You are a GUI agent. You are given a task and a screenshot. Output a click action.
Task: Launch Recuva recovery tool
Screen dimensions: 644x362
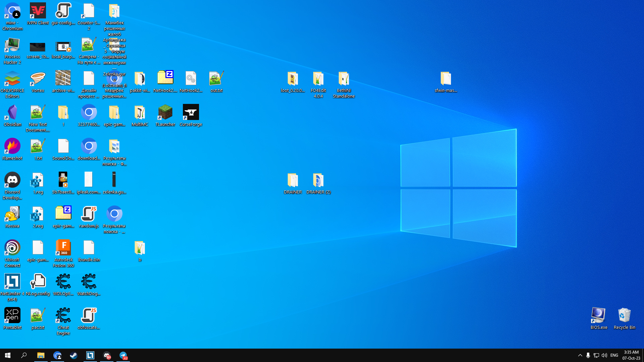tap(12, 217)
